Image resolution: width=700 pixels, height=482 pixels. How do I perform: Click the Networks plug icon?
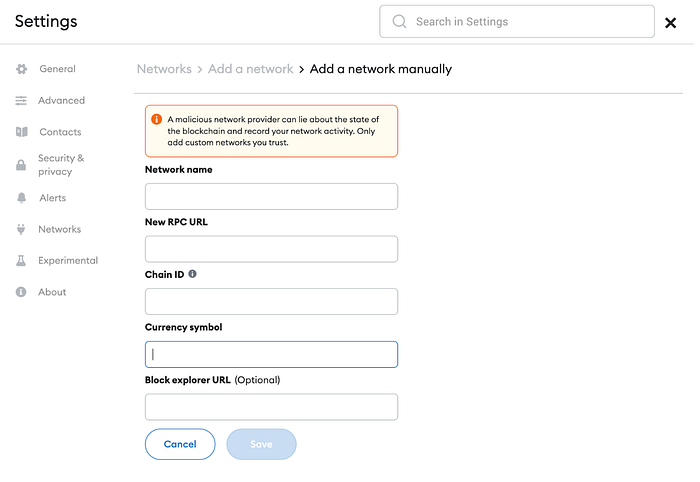(21, 229)
